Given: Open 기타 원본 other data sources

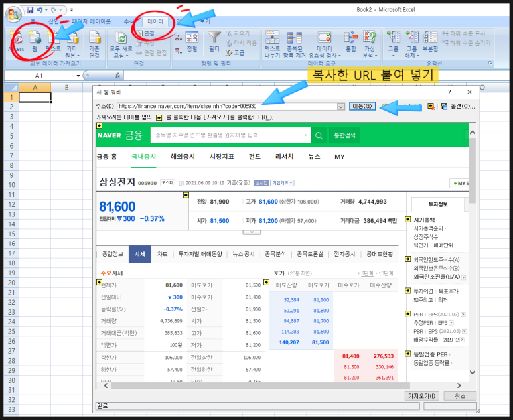Looking at the screenshot, I should click(72, 44).
